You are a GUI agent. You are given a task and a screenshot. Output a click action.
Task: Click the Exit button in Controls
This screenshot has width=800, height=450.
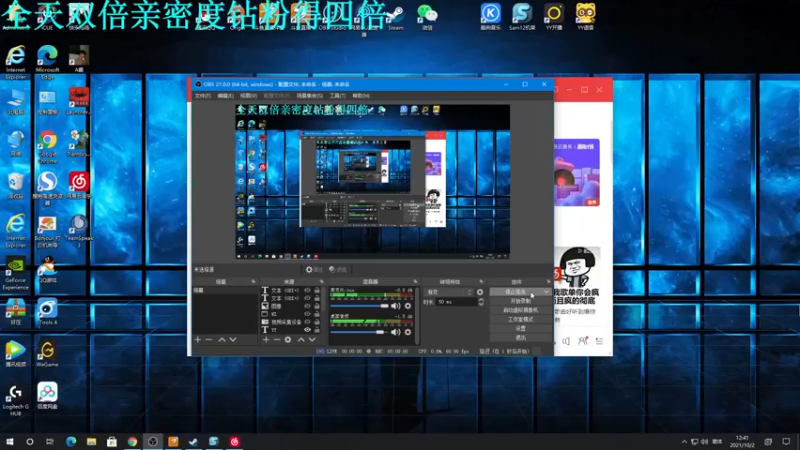(520, 338)
